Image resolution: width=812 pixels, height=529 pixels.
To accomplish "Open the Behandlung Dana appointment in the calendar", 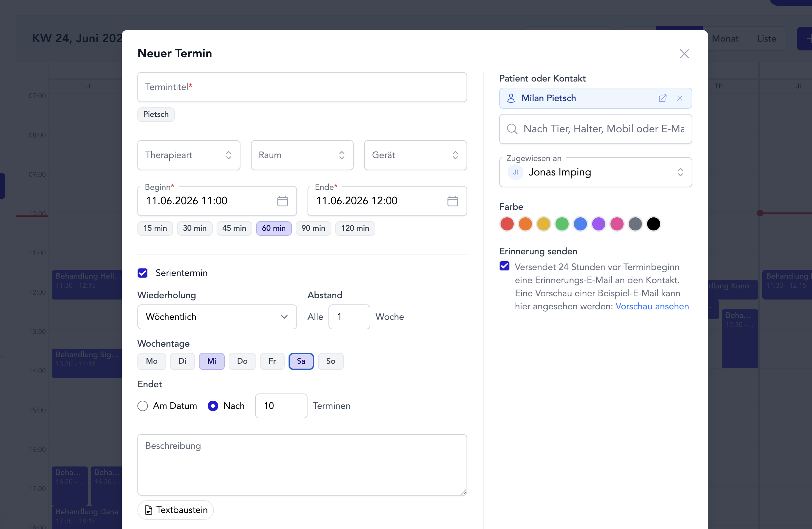I will (87, 518).
